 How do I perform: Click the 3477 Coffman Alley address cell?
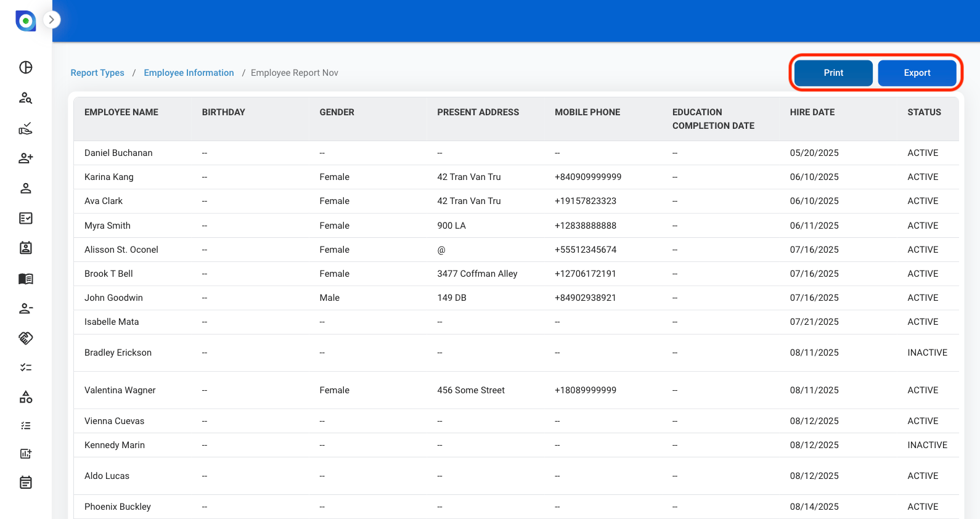477,274
